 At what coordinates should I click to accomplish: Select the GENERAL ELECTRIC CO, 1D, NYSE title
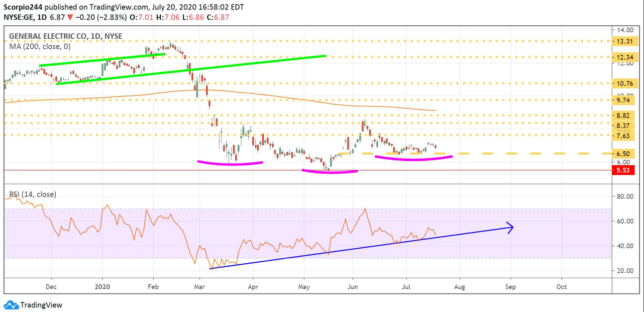66,36
